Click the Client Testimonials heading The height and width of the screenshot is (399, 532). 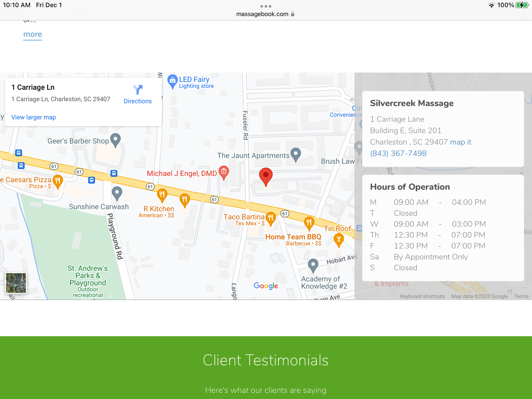[265, 360]
